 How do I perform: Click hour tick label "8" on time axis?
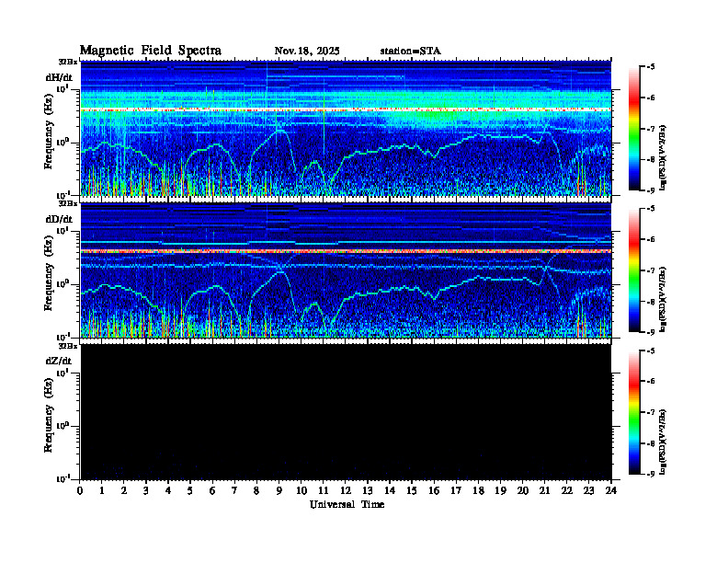pos(256,491)
